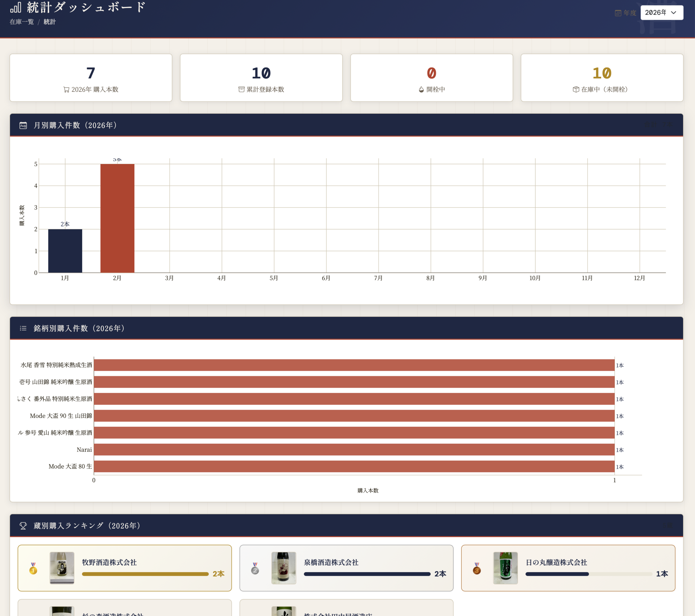
Task: Click the calendar icon beside 年度
Action: pyautogui.click(x=618, y=13)
